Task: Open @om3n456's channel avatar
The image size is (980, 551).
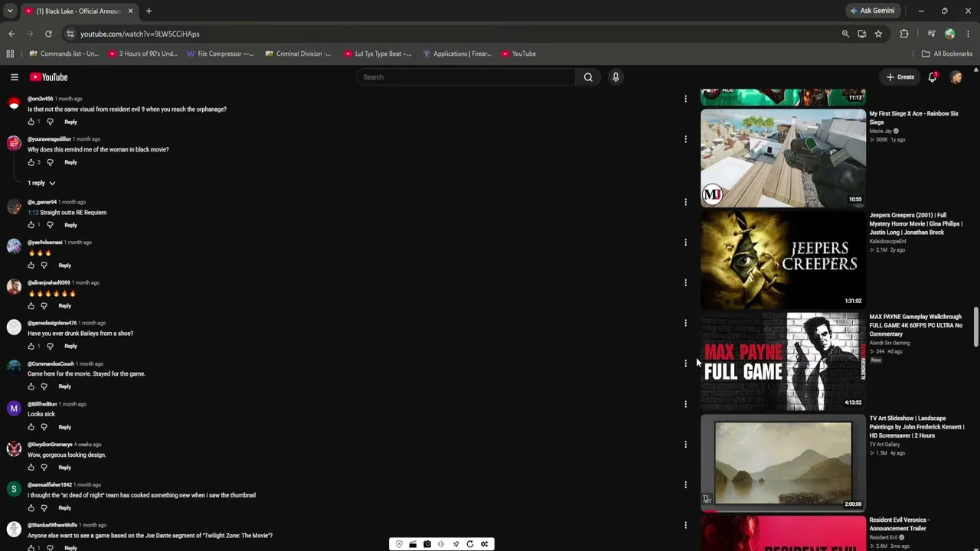Action: (14, 105)
